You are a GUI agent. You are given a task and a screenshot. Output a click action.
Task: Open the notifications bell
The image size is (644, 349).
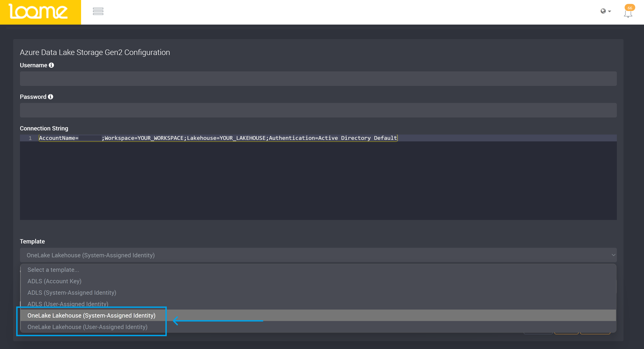tap(628, 14)
